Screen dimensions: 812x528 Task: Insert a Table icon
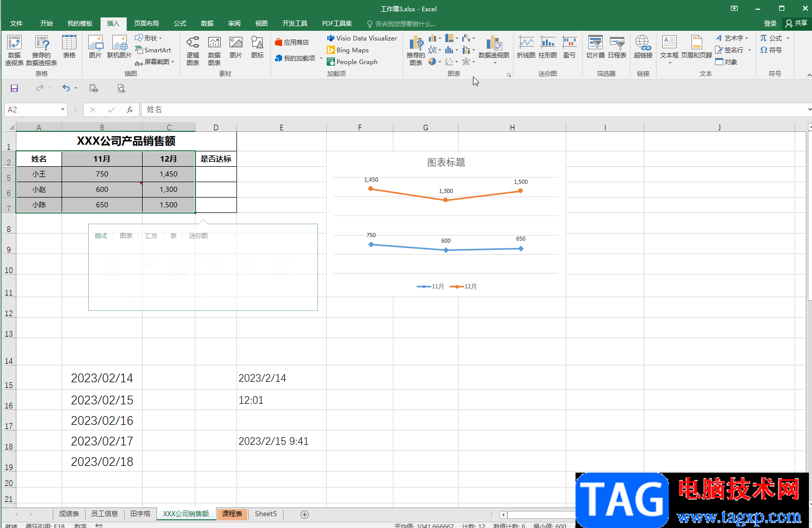pos(69,47)
